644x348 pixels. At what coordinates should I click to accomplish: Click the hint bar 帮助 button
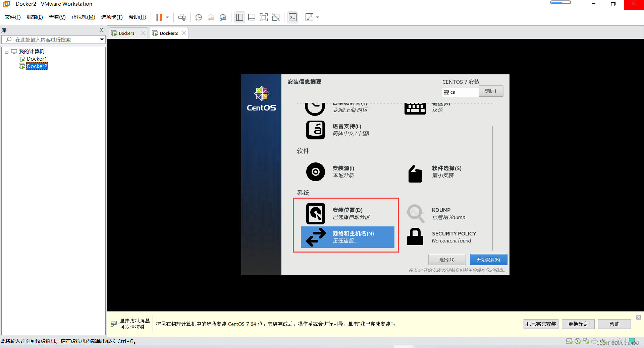(x=614, y=324)
